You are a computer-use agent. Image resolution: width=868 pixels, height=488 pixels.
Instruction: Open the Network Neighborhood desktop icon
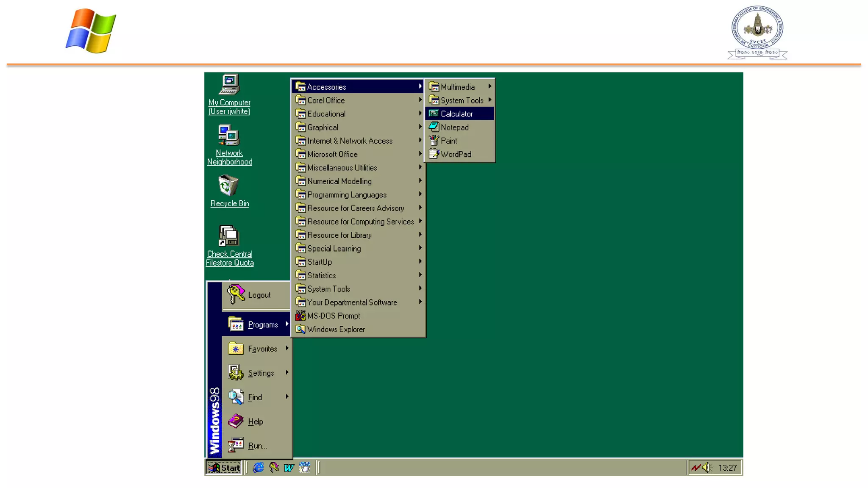[229, 135]
